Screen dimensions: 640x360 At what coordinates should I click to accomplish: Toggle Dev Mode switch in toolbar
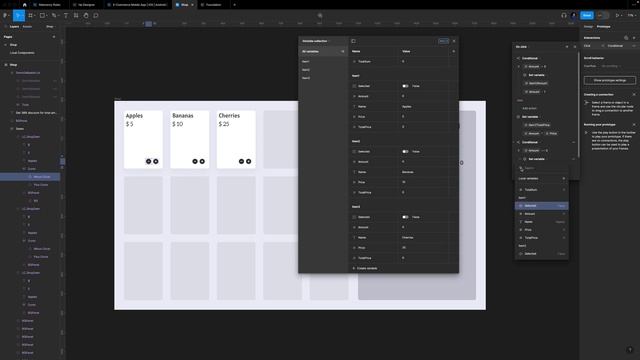[603, 16]
